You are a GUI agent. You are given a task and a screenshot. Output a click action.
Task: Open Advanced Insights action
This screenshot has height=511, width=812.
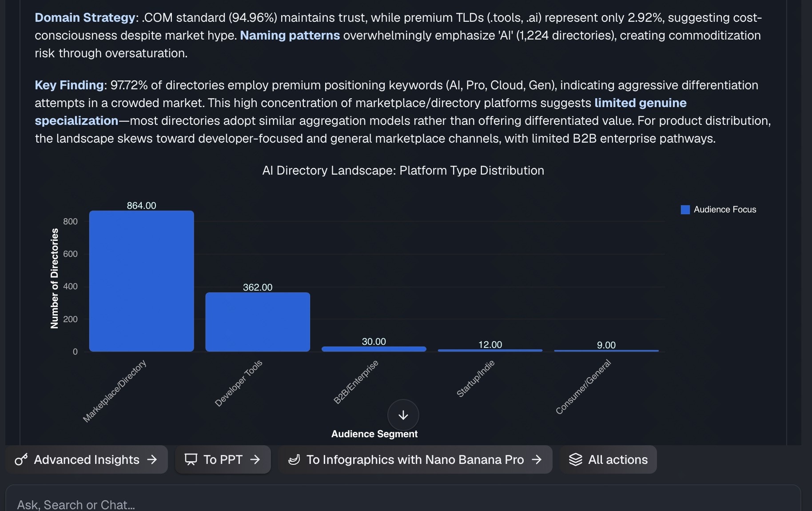tap(87, 459)
